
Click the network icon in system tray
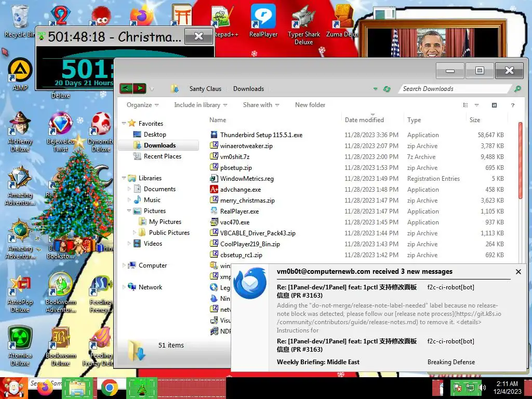(x=470, y=388)
